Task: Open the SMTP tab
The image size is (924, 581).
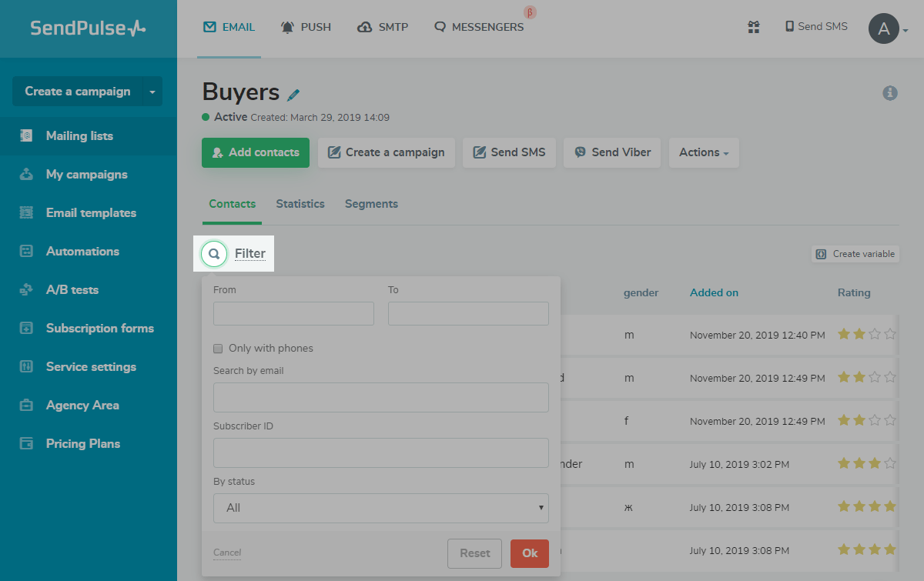Action: coord(383,27)
